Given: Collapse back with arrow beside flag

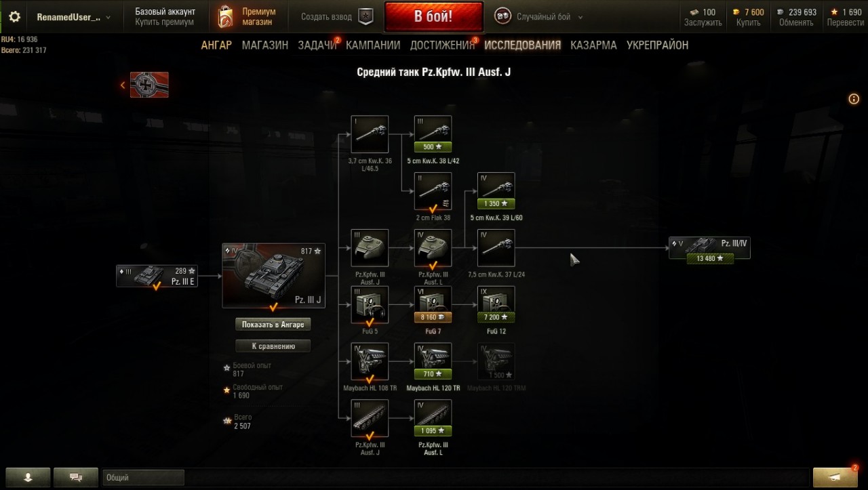Looking at the screenshot, I should [123, 85].
